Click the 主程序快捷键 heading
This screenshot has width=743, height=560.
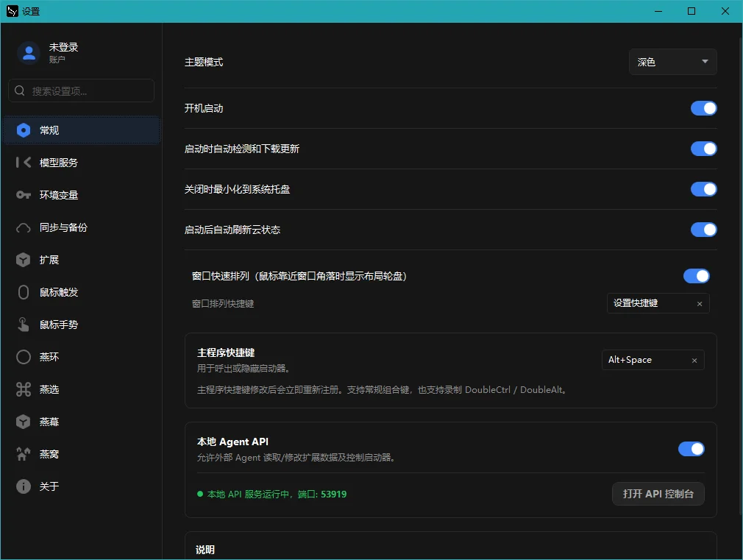226,352
